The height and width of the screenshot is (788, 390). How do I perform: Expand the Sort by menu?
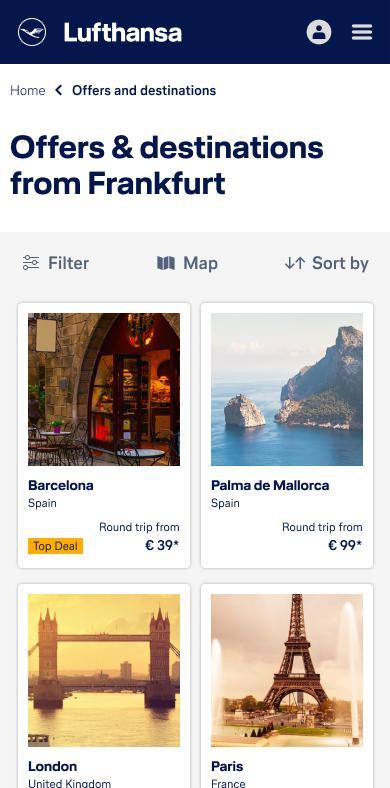(327, 263)
